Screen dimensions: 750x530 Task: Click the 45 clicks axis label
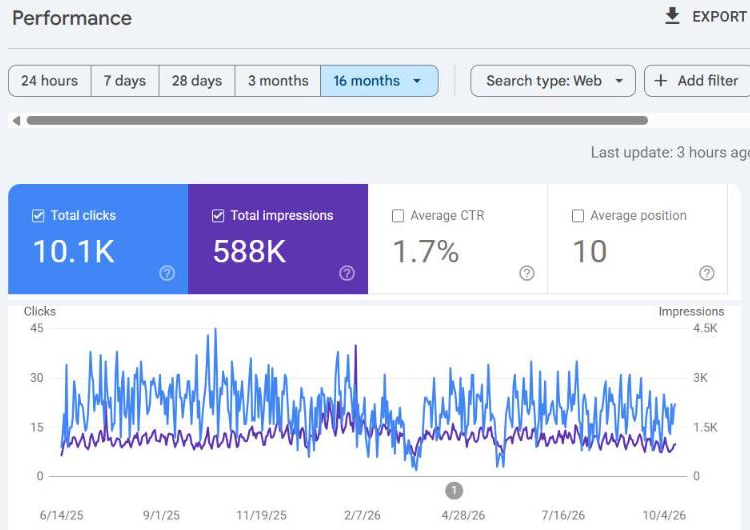click(x=36, y=328)
